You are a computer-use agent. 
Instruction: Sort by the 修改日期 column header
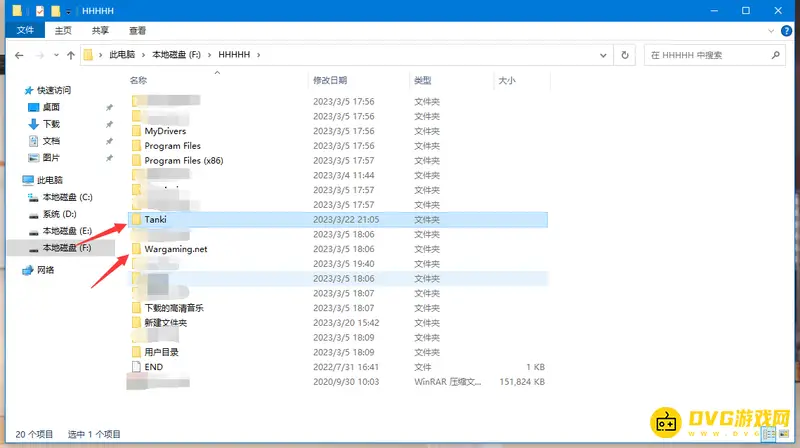click(330, 80)
